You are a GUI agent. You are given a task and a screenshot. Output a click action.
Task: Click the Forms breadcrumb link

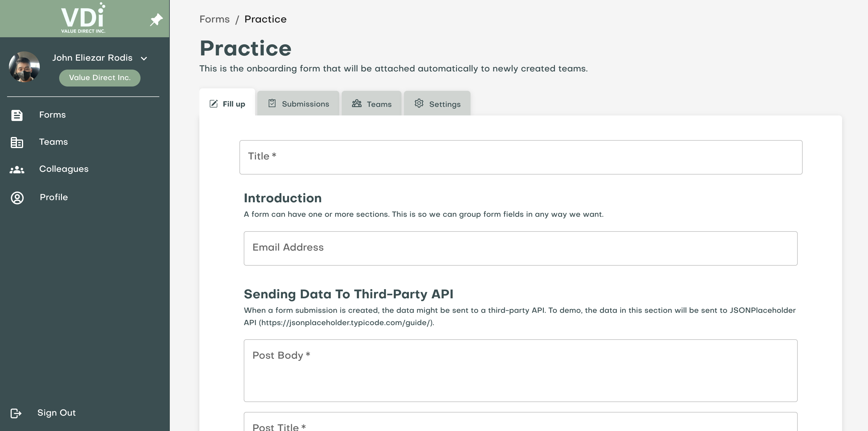click(214, 19)
